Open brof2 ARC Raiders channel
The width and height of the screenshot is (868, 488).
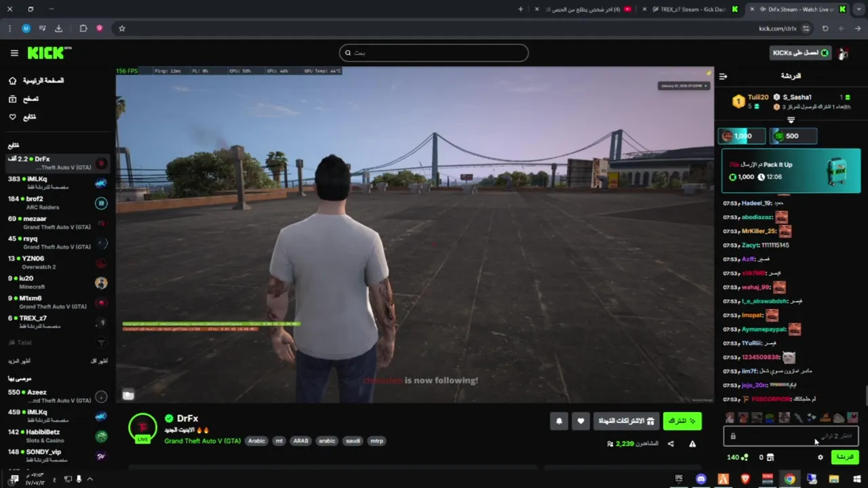click(x=57, y=203)
